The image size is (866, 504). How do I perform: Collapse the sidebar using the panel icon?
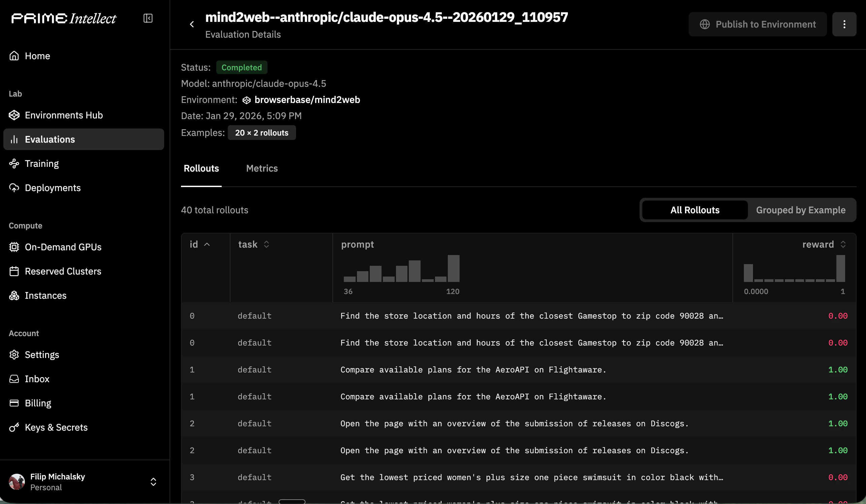coord(148,18)
